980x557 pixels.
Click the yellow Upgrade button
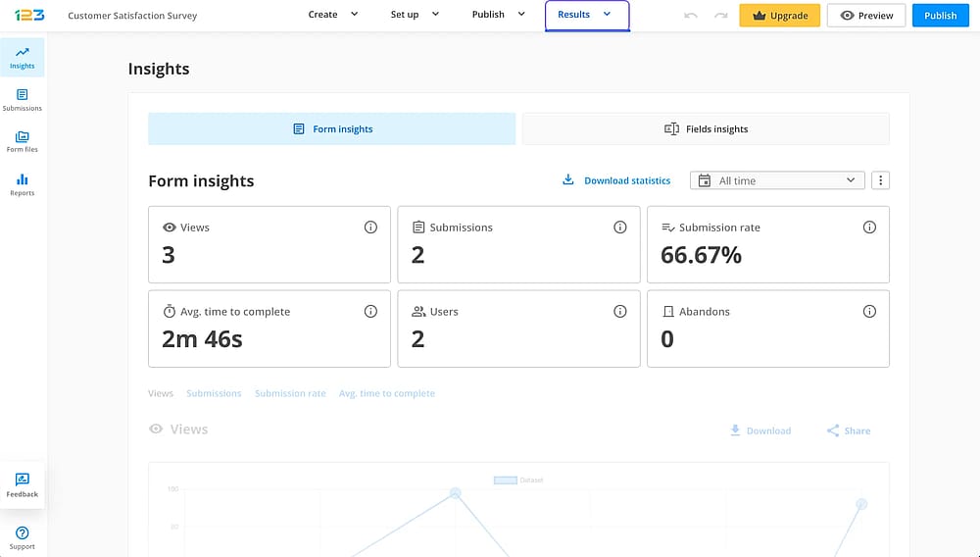click(779, 16)
